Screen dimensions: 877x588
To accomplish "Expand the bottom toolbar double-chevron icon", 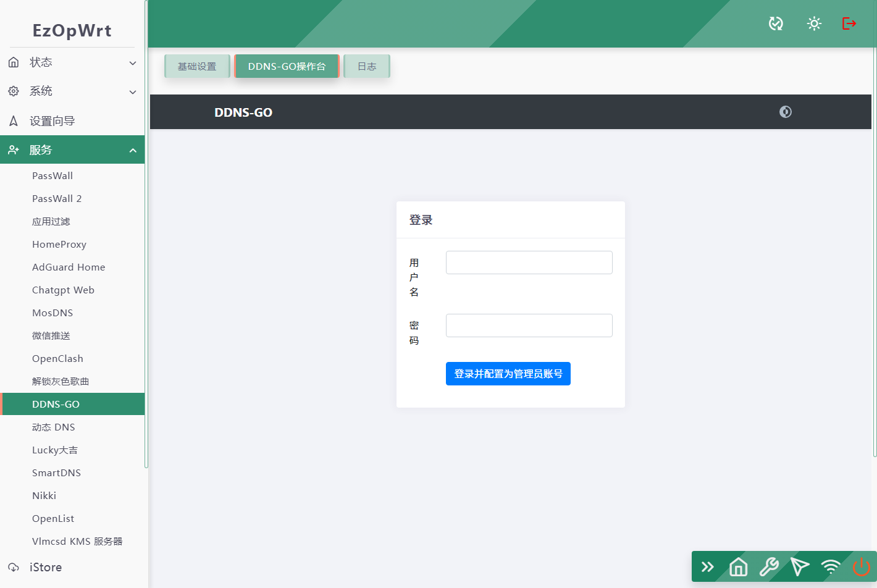I will pyautogui.click(x=708, y=566).
